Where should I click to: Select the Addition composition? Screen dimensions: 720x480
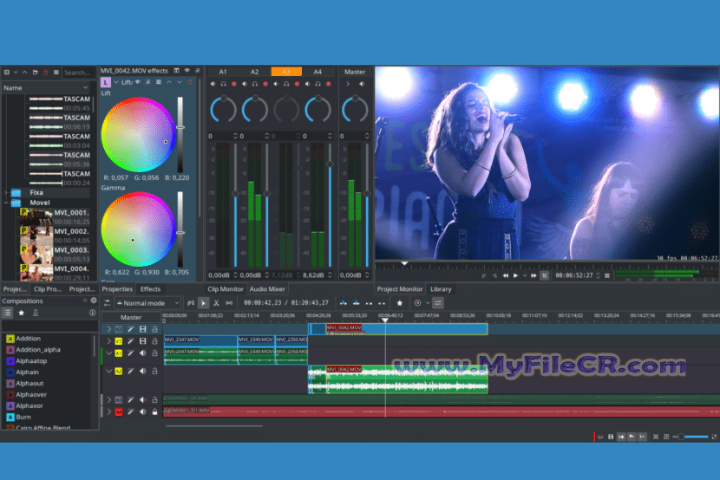28,339
